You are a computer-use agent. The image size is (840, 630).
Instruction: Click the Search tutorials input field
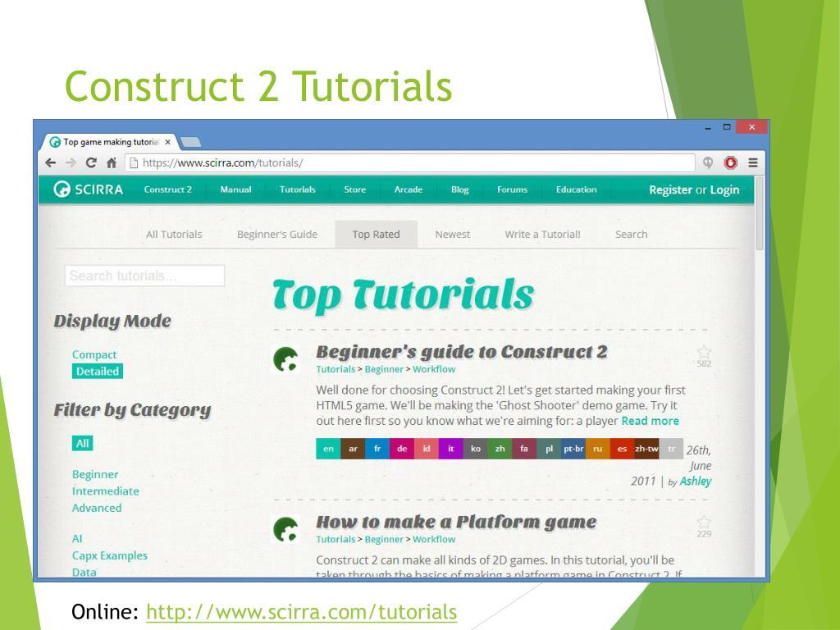(x=144, y=276)
